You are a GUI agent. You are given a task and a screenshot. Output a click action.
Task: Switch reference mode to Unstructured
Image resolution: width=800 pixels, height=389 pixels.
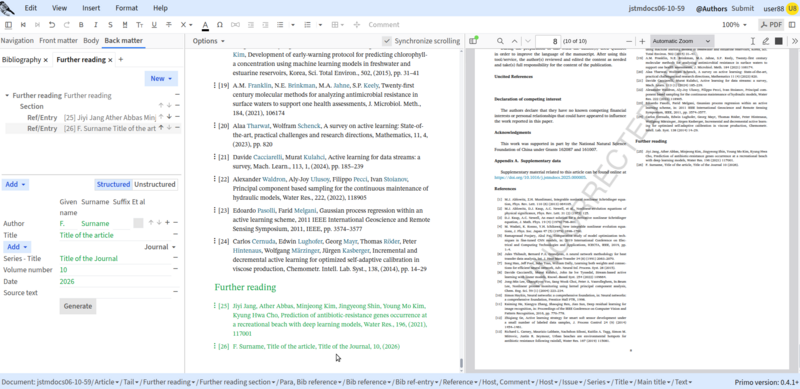click(x=155, y=184)
